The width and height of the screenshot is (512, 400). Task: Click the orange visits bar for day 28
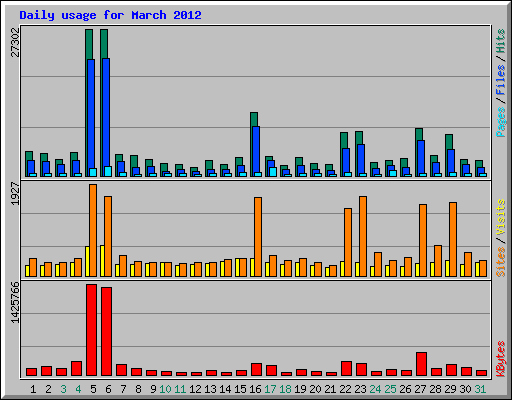click(438, 261)
